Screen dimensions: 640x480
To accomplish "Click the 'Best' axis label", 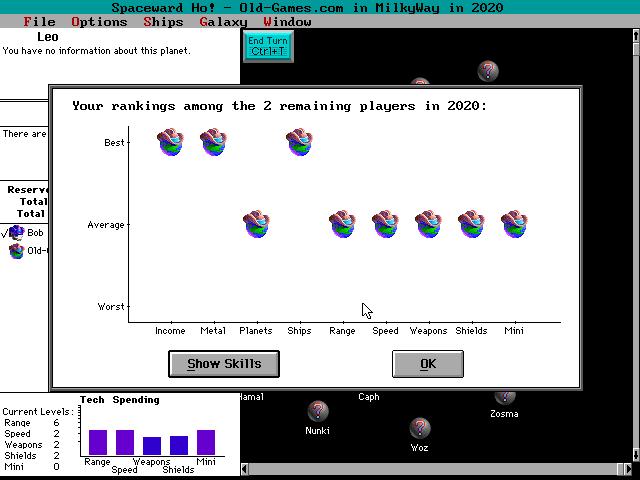I will pos(114,142).
